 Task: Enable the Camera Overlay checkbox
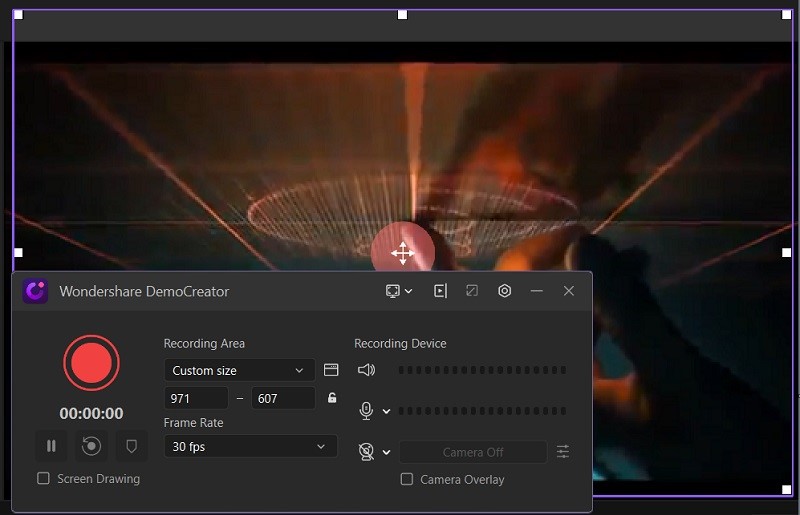click(x=407, y=479)
